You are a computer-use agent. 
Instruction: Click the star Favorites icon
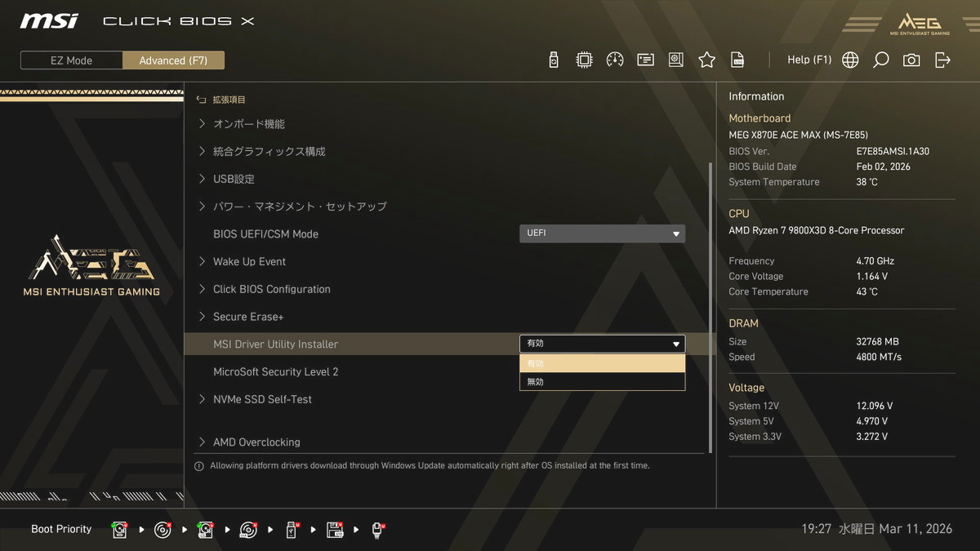[x=706, y=60]
